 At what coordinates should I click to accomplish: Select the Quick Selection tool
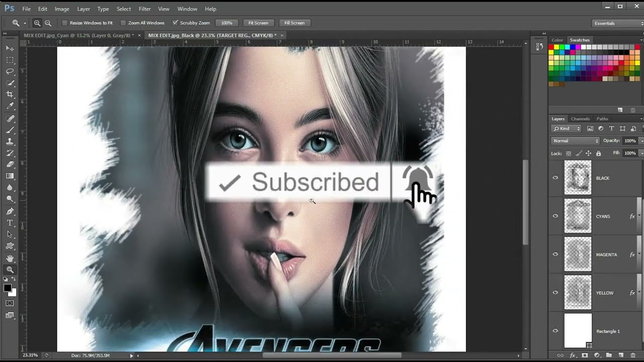10,83
